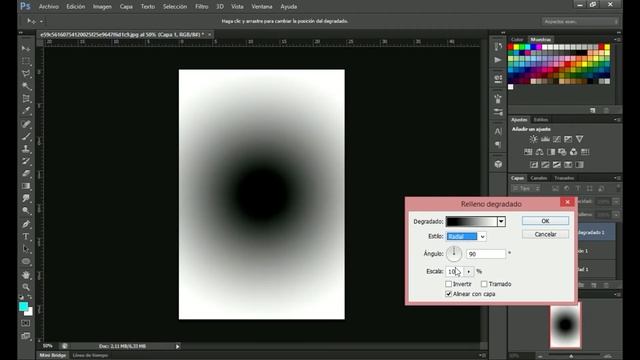
Task: Select the Crop tool
Action: pos(26,98)
